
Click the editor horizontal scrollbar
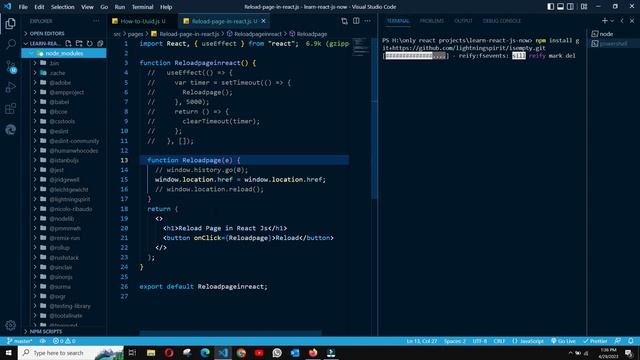[x=230, y=333]
